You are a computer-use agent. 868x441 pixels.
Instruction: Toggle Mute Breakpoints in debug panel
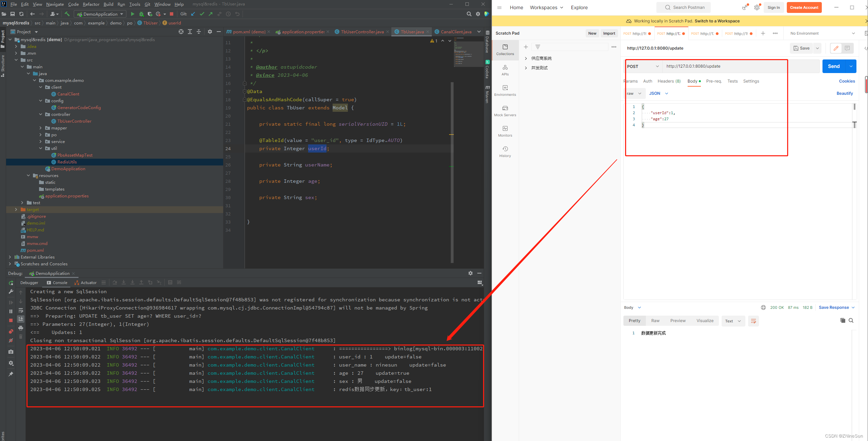[11, 340]
